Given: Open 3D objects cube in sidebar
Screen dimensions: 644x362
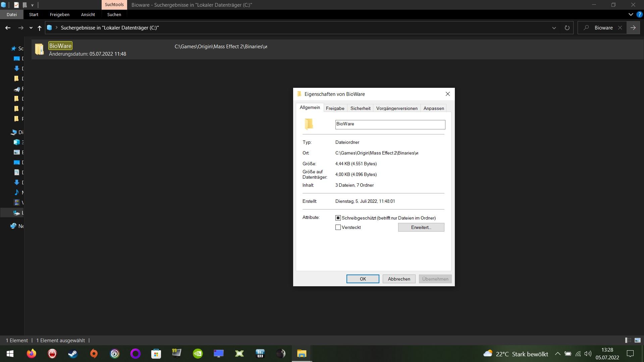Looking at the screenshot, I should [x=16, y=142].
